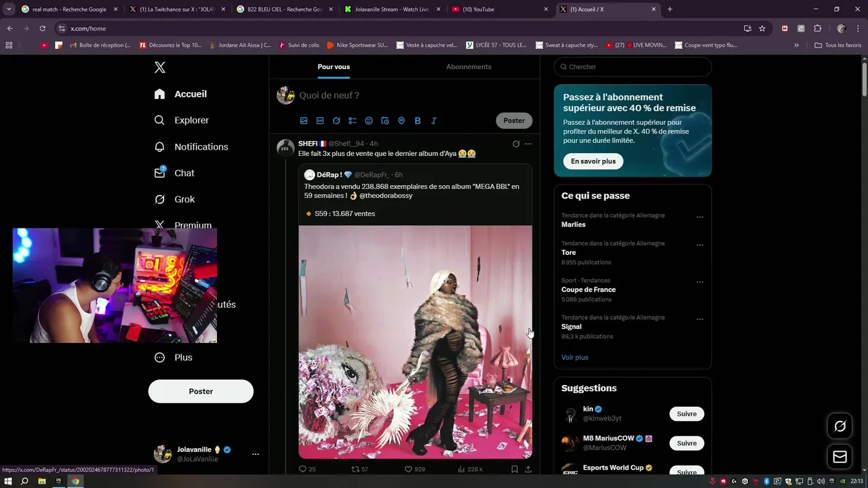Open Windows Start button

click(x=8, y=481)
